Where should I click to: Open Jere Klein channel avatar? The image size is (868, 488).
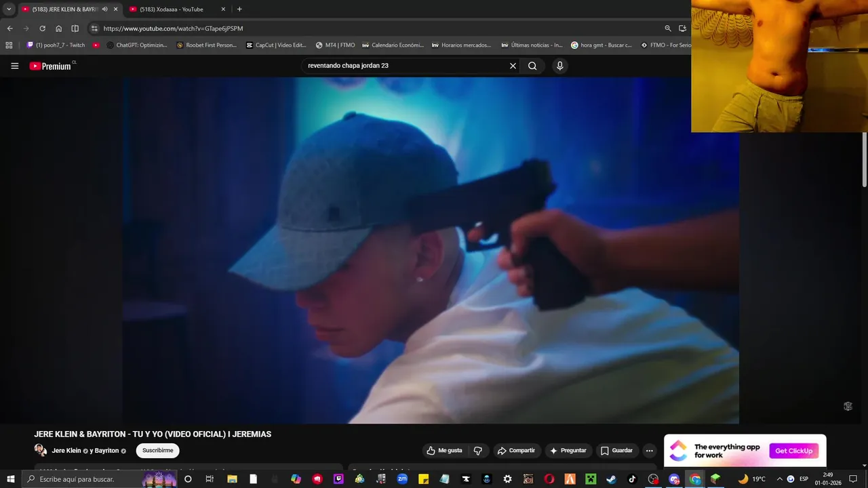(41, 451)
